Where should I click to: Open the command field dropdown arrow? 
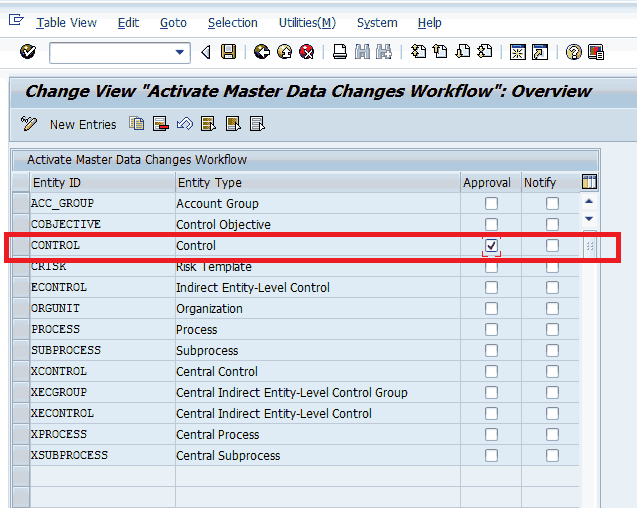pos(180,52)
